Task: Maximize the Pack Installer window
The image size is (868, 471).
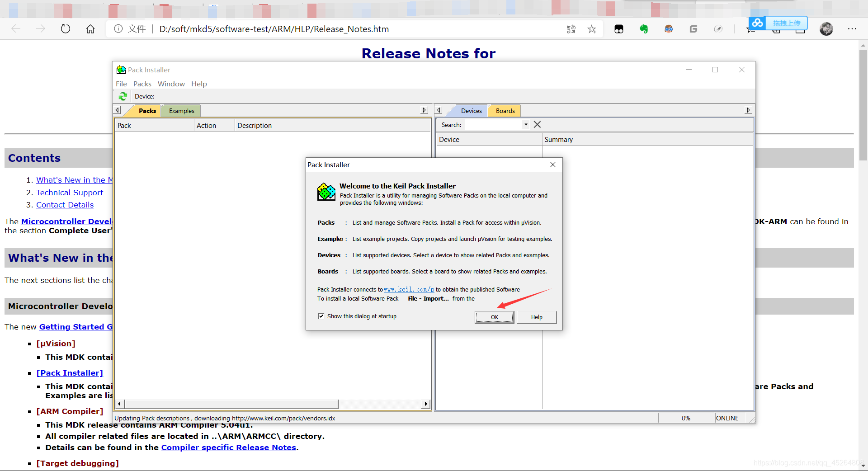Action: (715, 70)
